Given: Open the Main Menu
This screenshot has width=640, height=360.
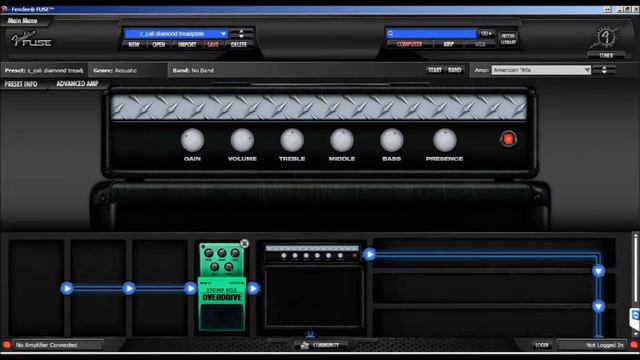Looking at the screenshot, I should pos(22,20).
